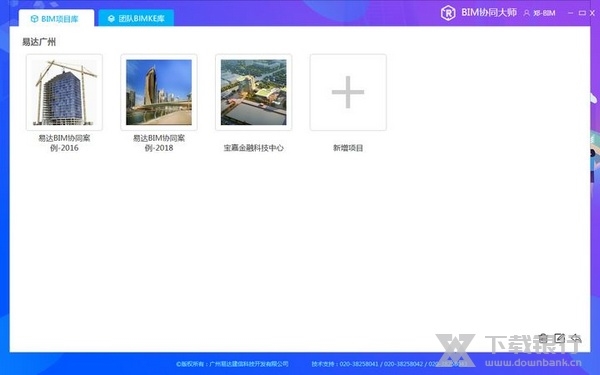Click the 易达BIM协同案例-2016 caption text
This screenshot has width=600, height=375.
pos(64,143)
